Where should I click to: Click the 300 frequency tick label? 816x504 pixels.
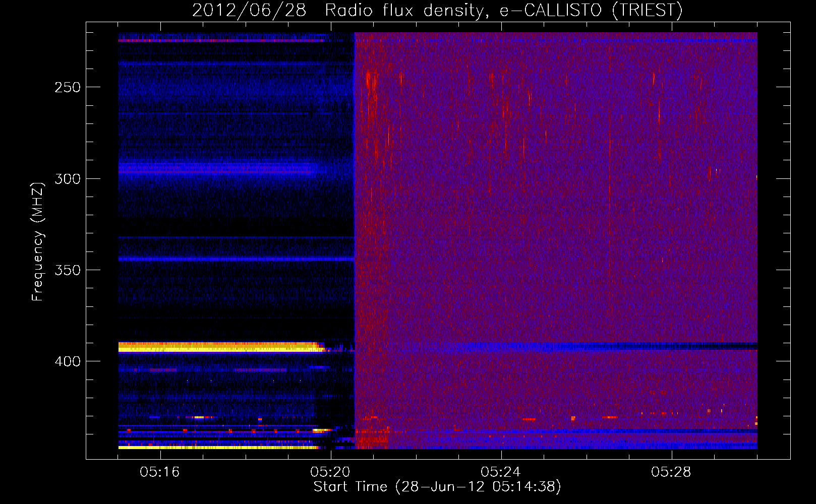(68, 179)
